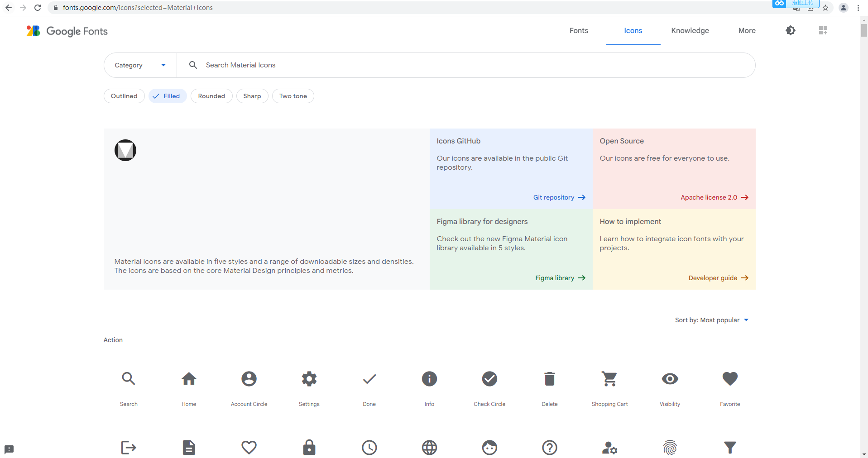Select the Done checkmark icon
868x458 pixels.
coord(369,378)
